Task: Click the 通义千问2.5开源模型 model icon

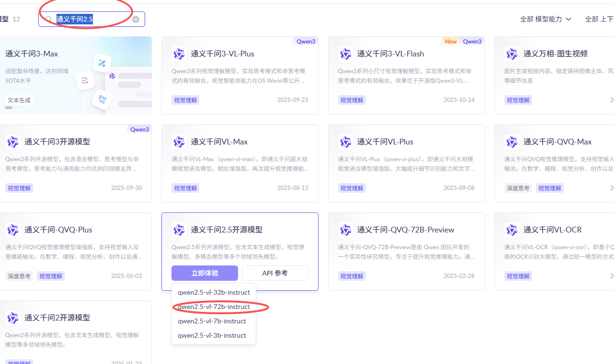Action: click(x=179, y=230)
